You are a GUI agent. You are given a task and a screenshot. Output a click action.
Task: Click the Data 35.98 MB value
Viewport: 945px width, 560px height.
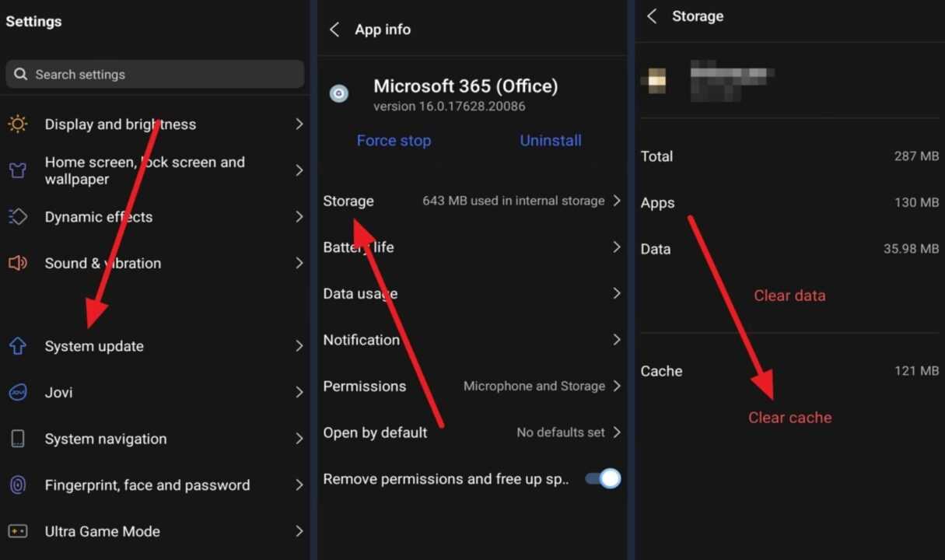point(911,249)
